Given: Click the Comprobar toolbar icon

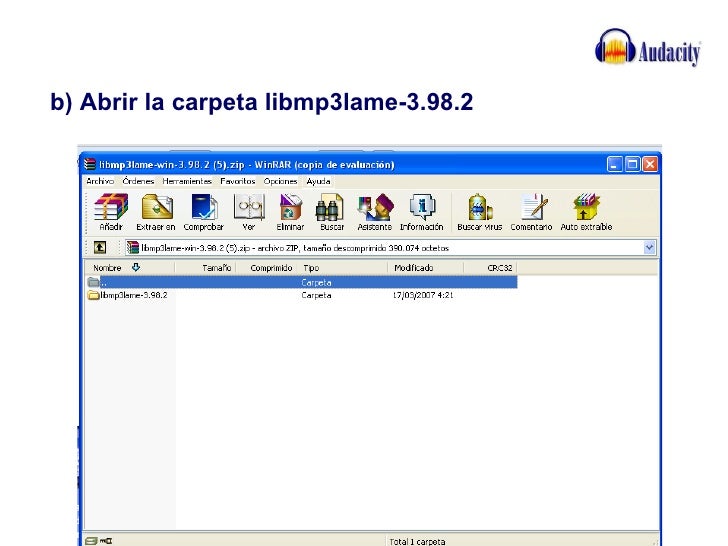Looking at the screenshot, I should [x=204, y=207].
